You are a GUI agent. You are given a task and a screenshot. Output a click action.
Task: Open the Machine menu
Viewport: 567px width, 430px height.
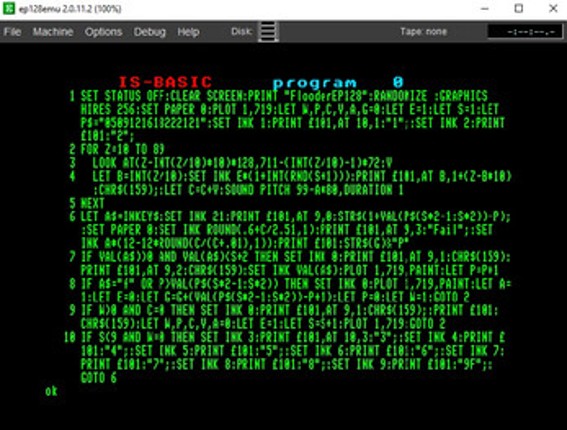coord(53,32)
